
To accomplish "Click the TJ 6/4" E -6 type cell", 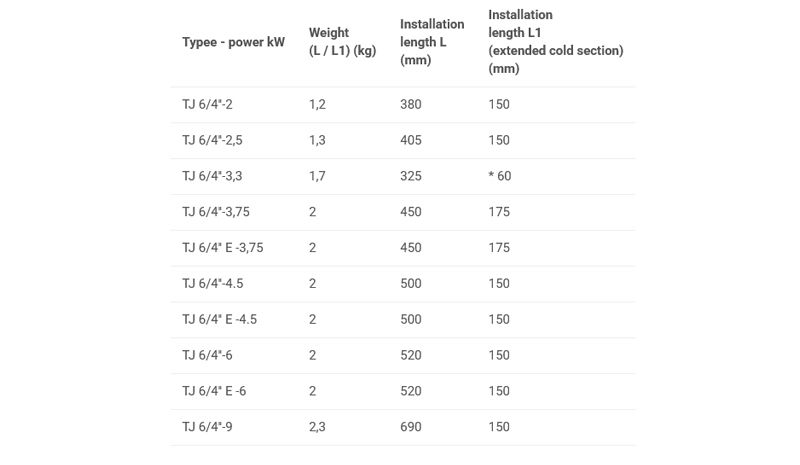I will click(214, 392).
